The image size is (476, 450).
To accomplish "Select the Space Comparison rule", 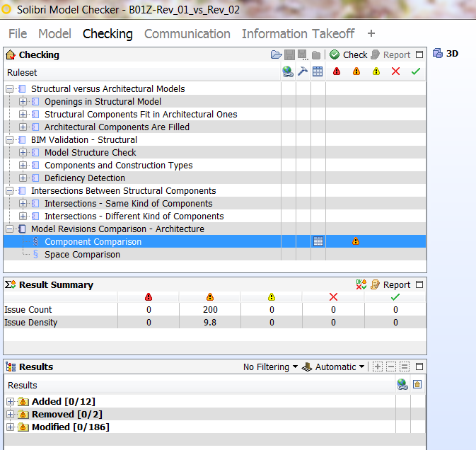I will click(82, 255).
